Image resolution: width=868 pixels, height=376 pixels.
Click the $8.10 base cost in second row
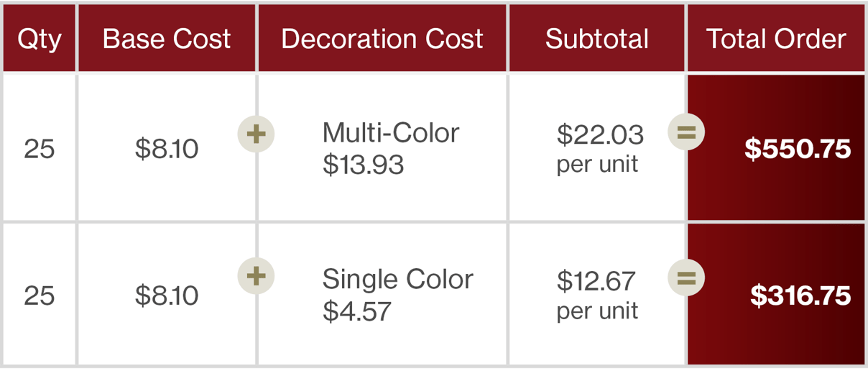point(167,295)
